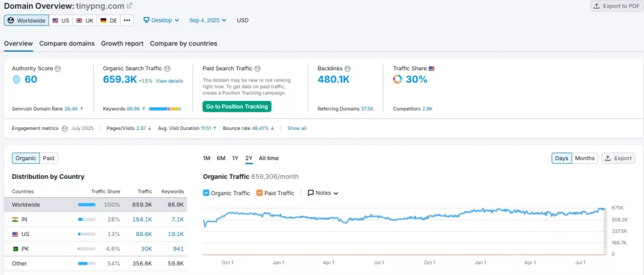The image size is (644, 275).
Task: Switch distribution to Paid
Action: [x=49, y=158]
